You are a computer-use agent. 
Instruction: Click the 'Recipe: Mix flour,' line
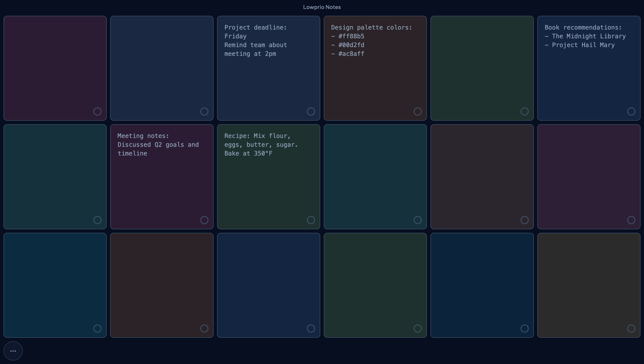(257, 136)
